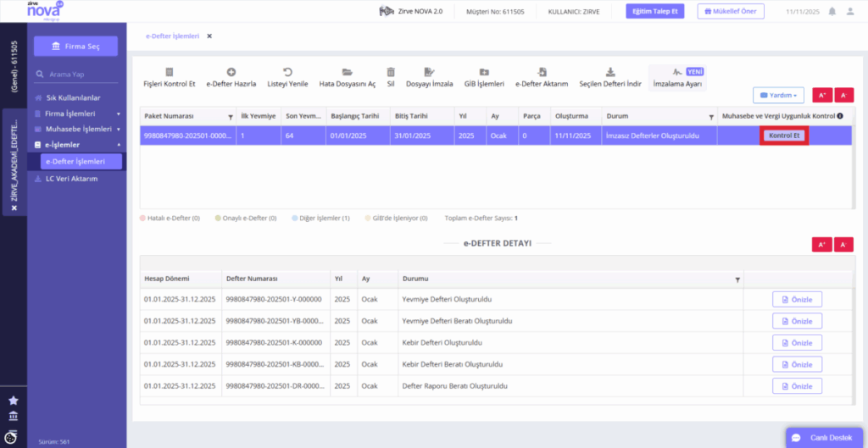Click the Arama Yap search field

click(x=75, y=75)
